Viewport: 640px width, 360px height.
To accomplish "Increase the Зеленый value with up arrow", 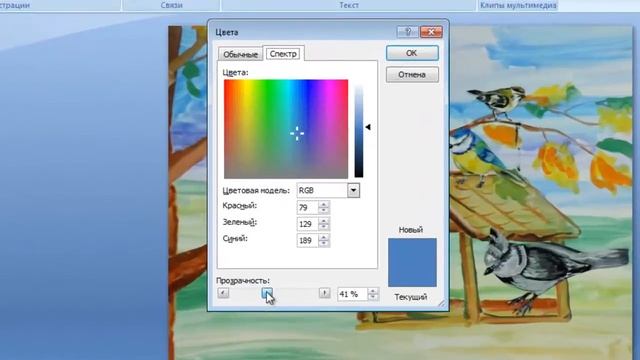I will point(324,220).
